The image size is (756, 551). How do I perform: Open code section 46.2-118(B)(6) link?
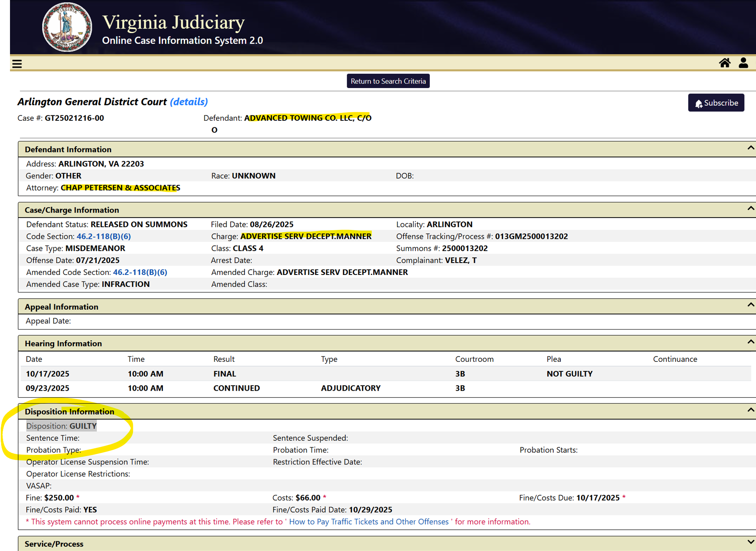click(103, 236)
